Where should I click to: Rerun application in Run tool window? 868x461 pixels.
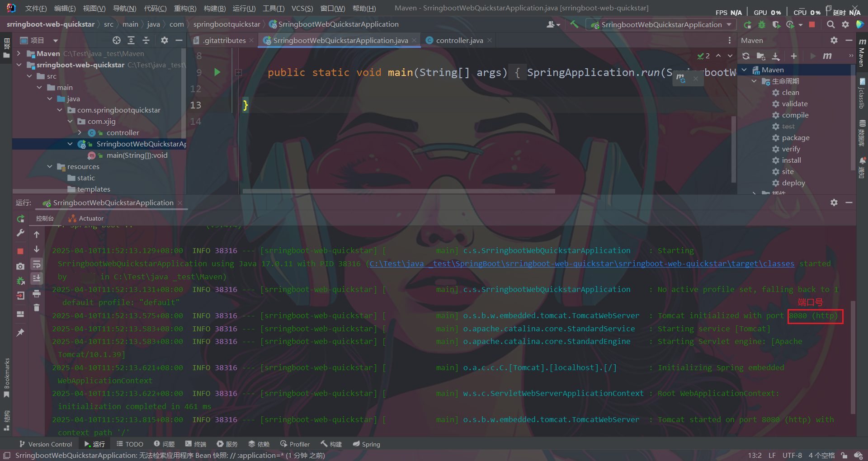click(20, 219)
